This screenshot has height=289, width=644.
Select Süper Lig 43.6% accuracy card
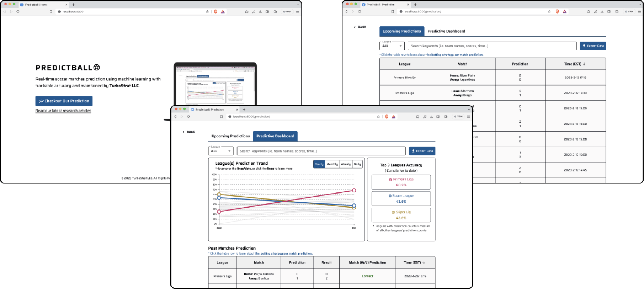pos(401,215)
